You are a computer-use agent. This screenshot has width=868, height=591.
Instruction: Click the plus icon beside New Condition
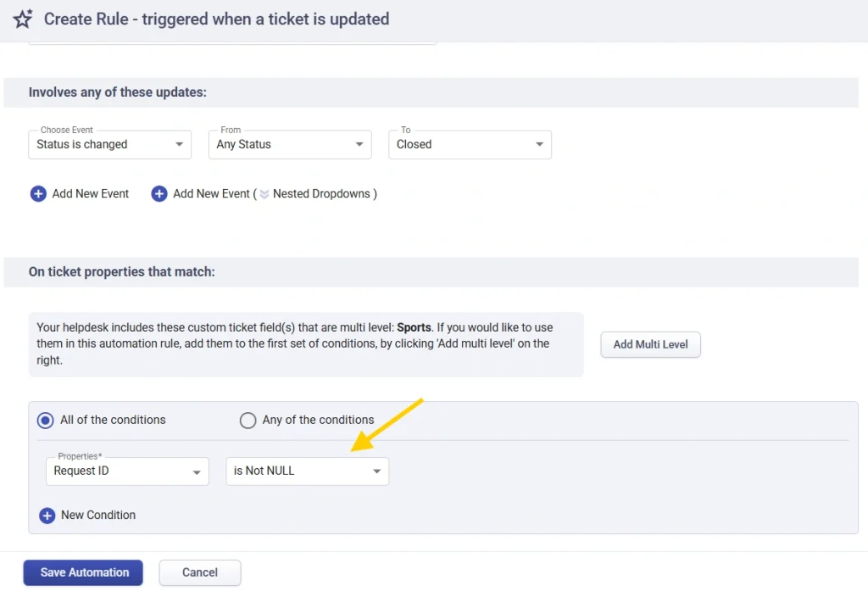point(47,515)
